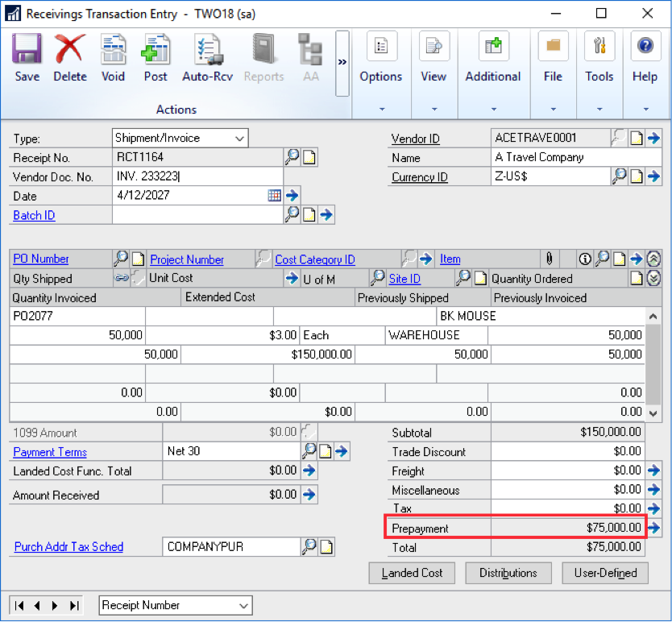Expand the Type dropdown showing Shipment/Invoice

coord(239,139)
